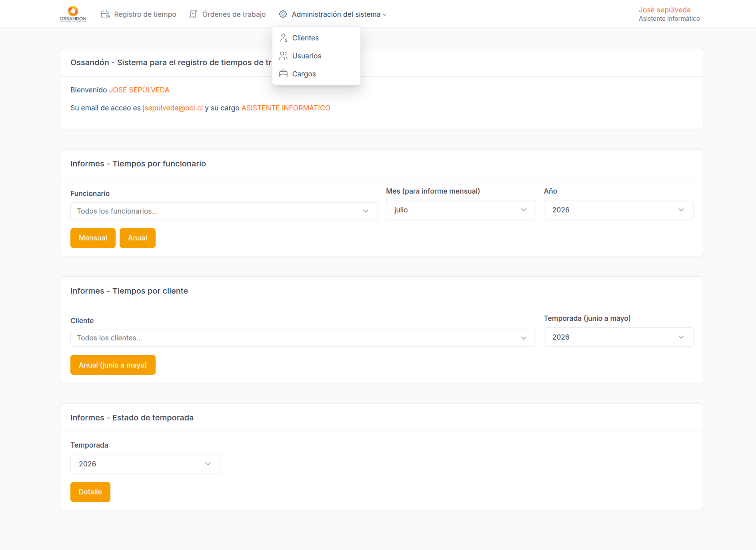The height and width of the screenshot is (550, 756).
Task: Click the Mensual report button
Action: pos(93,238)
